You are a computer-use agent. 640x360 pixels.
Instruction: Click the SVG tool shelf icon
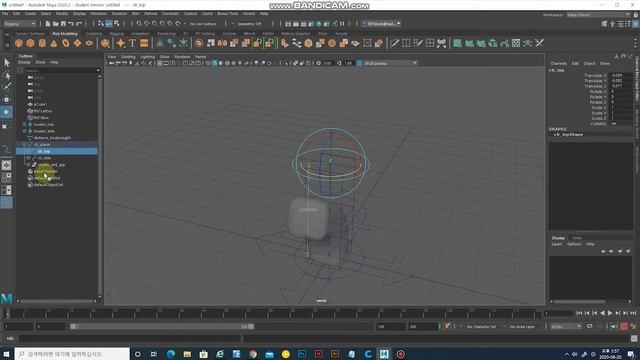tap(144, 43)
